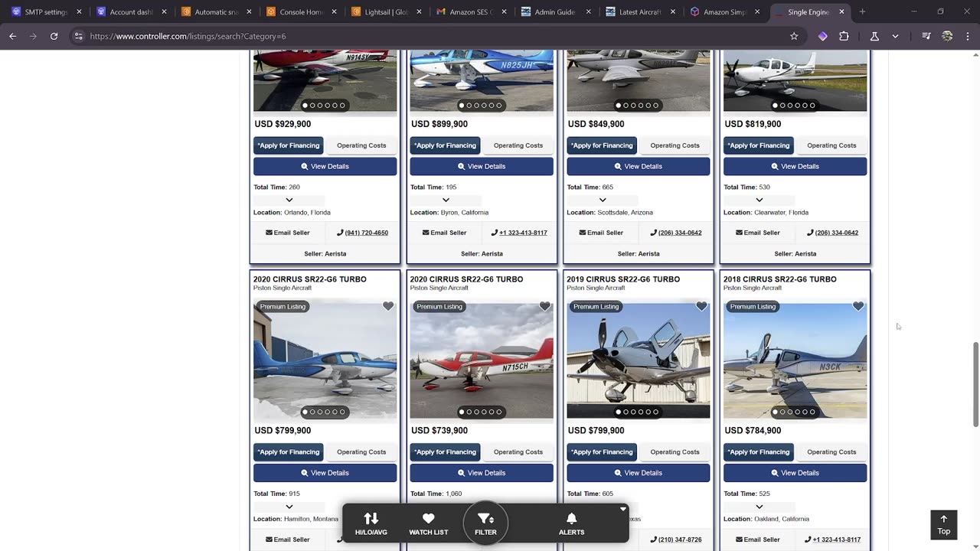Bookmark this page with star icon

pos(794,36)
